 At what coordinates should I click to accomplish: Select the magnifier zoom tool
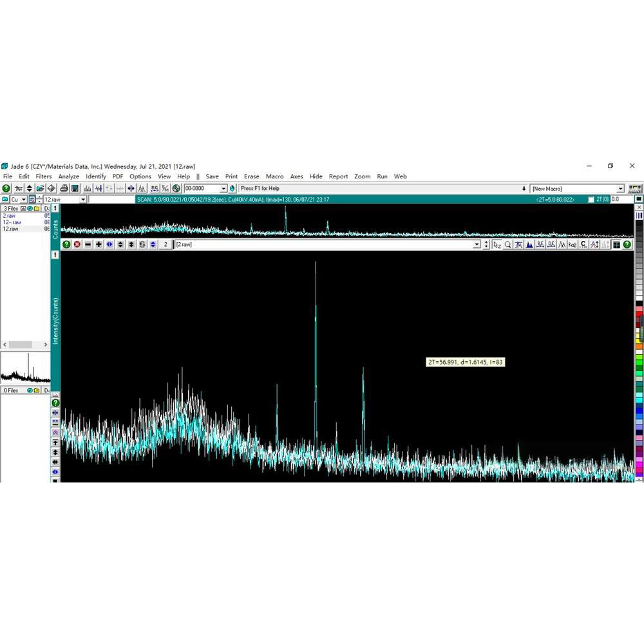point(507,245)
